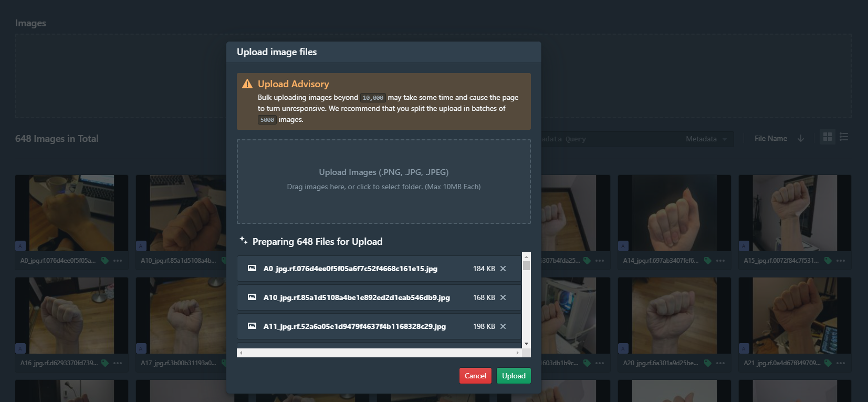The height and width of the screenshot is (402, 868).
Task: Click file list vertical scrollbar thumb
Action: 526,265
